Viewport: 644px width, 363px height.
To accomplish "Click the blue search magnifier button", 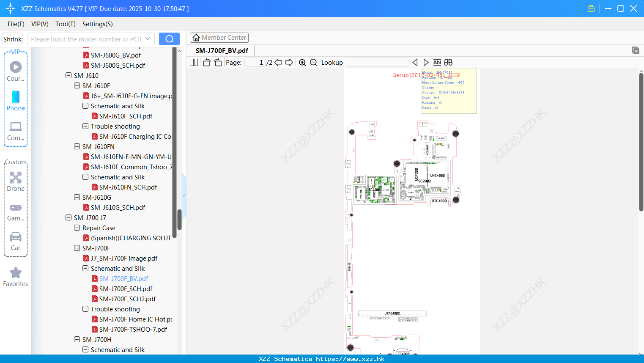I will tap(169, 39).
